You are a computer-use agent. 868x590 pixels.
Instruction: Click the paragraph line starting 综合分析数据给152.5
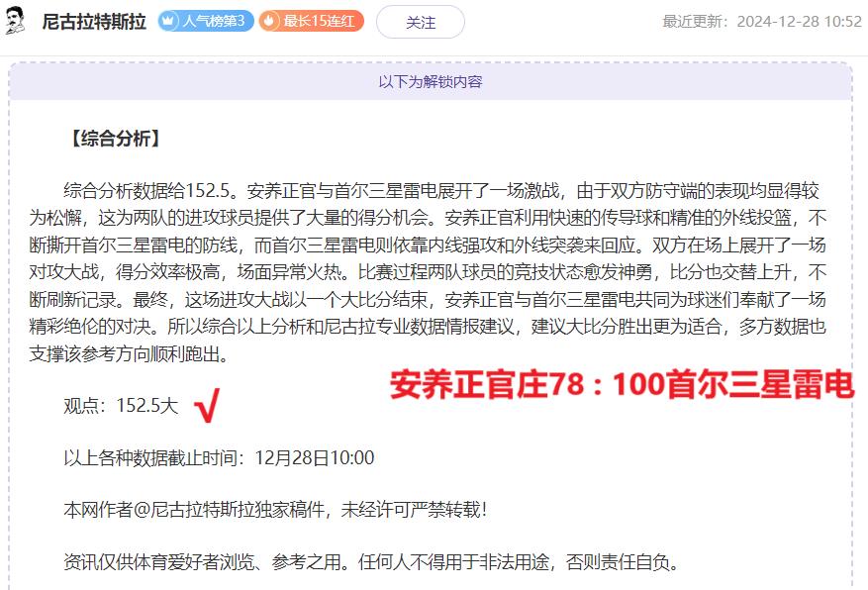pyautogui.click(x=441, y=191)
